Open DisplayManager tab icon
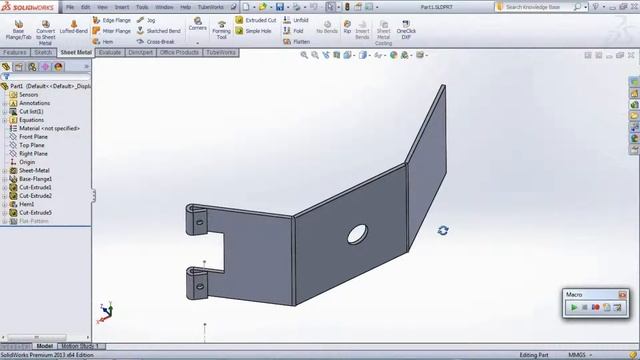The width and height of the screenshot is (640, 360). coord(58,67)
